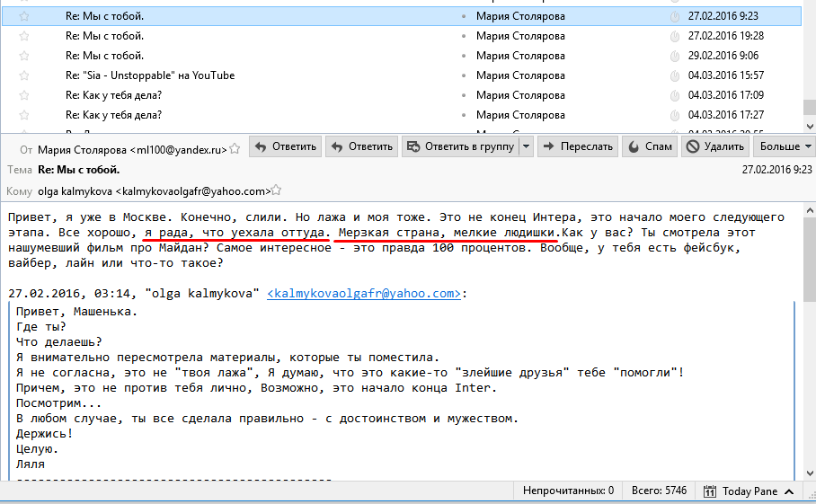Screen dimensions: 816x504
Task: Open dropdown arrow beside Ответить в группу
Action: (527, 146)
